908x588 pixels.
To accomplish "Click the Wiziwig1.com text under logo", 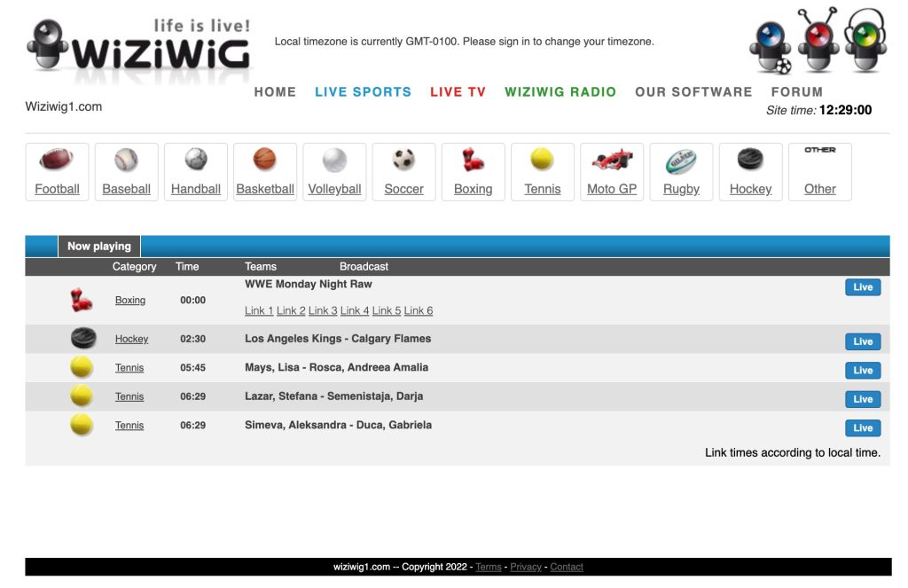I will tap(64, 106).
